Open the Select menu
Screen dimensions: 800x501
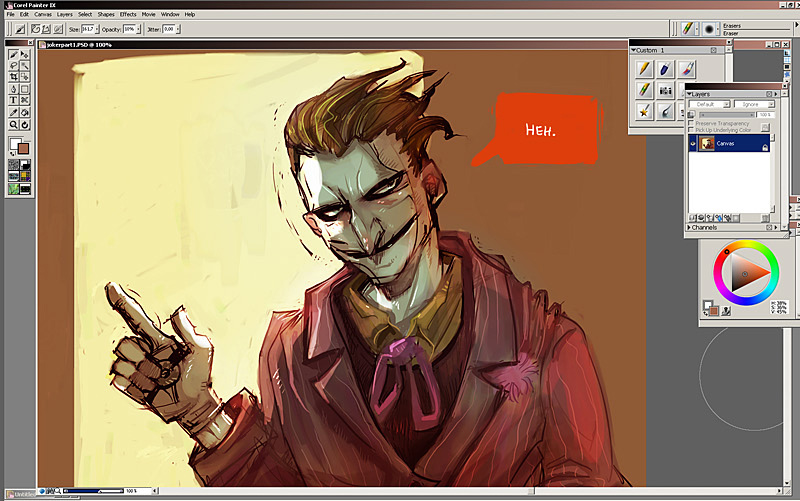click(x=85, y=14)
